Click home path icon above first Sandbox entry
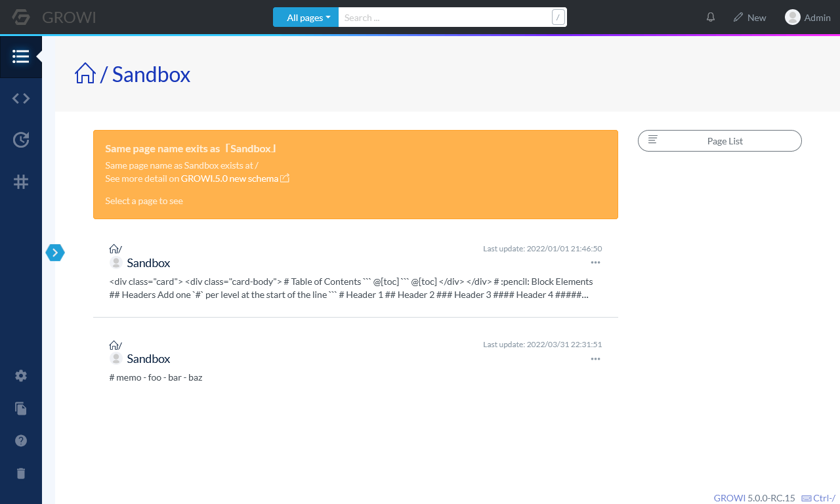Image resolution: width=840 pixels, height=504 pixels. click(x=114, y=249)
